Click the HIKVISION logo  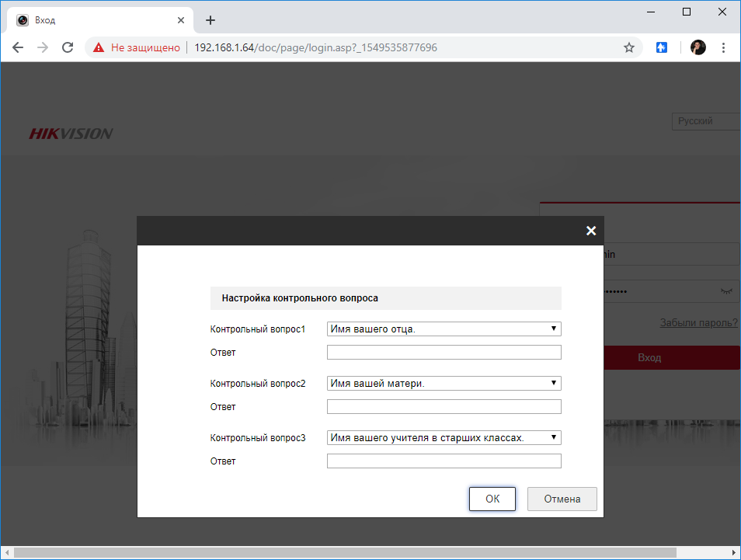click(71, 133)
